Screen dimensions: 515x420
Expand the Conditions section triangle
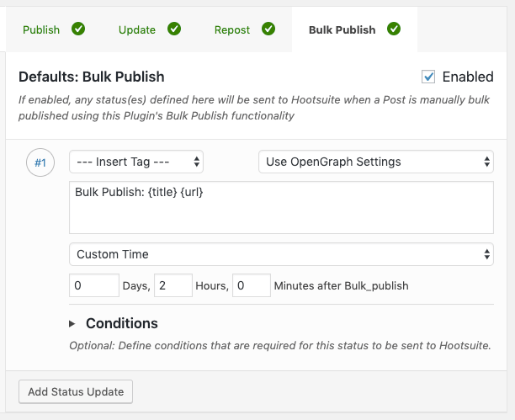click(72, 323)
